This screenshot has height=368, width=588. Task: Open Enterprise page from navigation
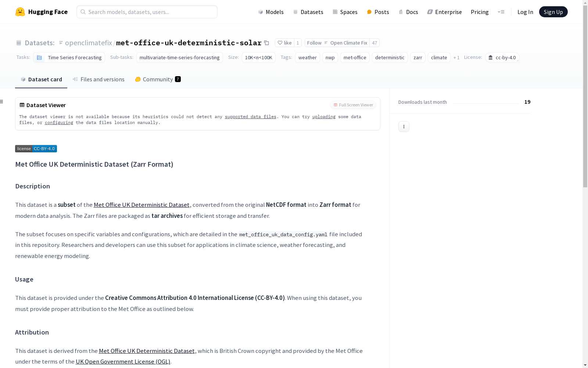pyautogui.click(x=444, y=12)
